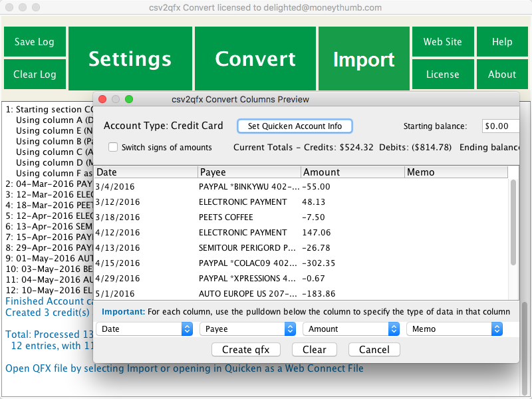Open the Help button

502,42
